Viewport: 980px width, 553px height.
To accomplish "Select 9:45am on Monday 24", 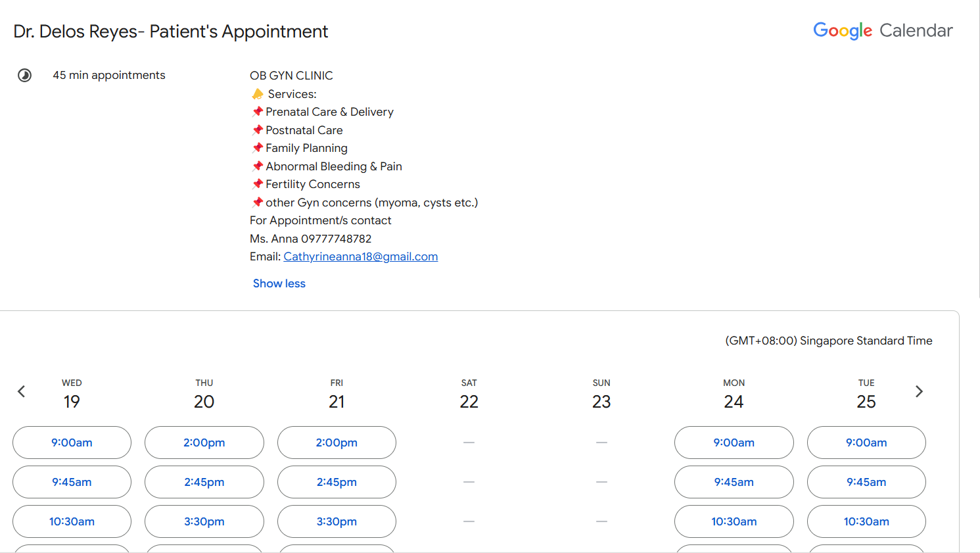I will click(734, 482).
